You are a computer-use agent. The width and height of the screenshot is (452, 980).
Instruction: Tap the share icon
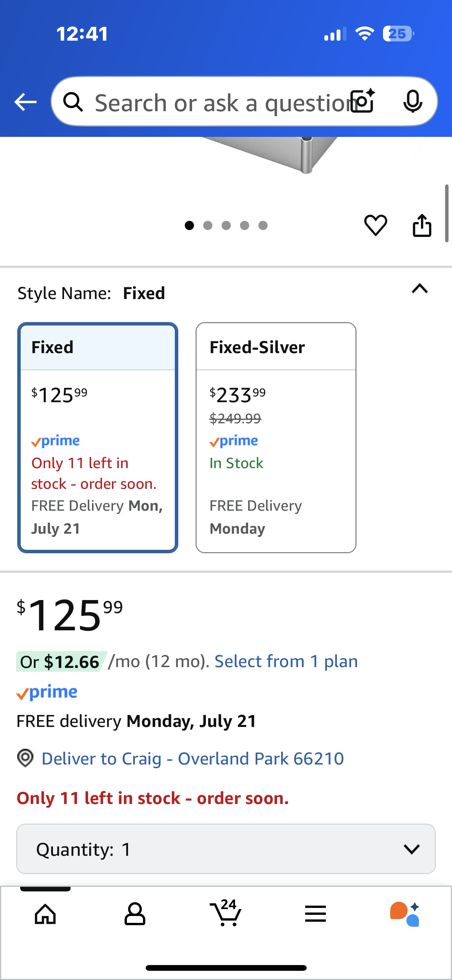coord(422,225)
